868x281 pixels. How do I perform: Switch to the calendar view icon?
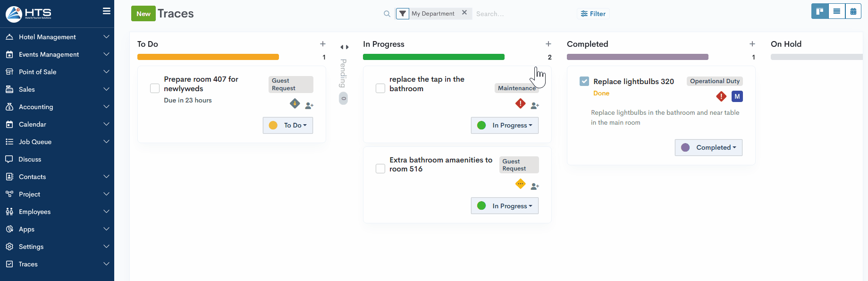(853, 11)
